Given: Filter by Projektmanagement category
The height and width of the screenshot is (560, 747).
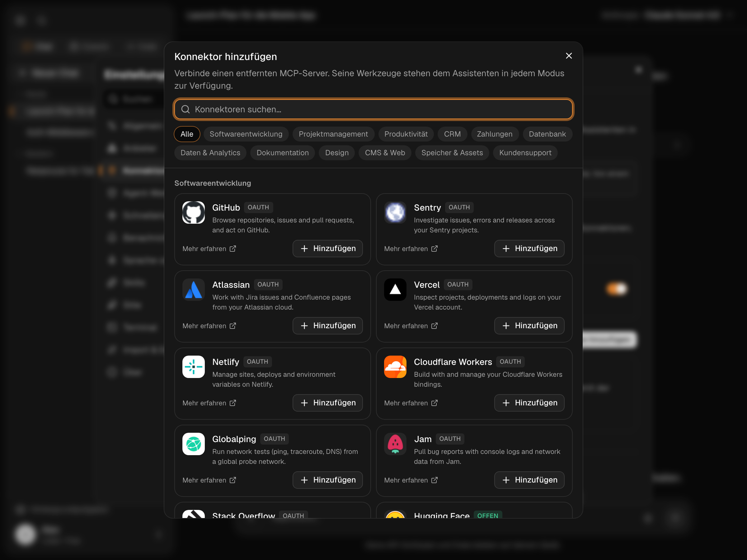Looking at the screenshot, I should pyautogui.click(x=333, y=134).
